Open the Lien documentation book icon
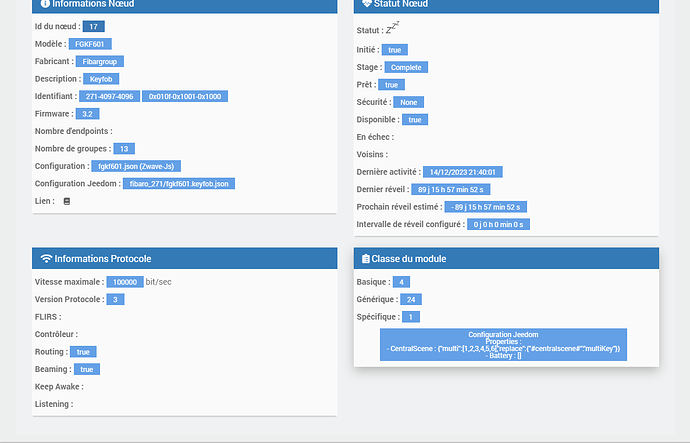690x443 pixels. click(67, 201)
